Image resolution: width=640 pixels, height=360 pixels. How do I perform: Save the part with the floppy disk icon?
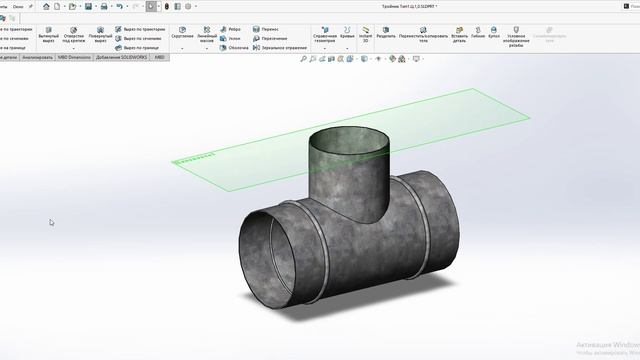[88, 6]
